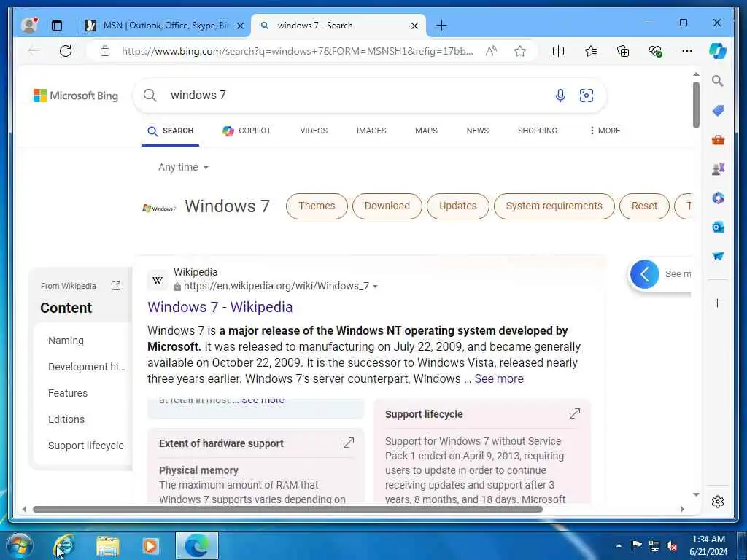Open Microsoft 365 icon in sidebar
This screenshot has width=747, height=560.
(x=718, y=198)
